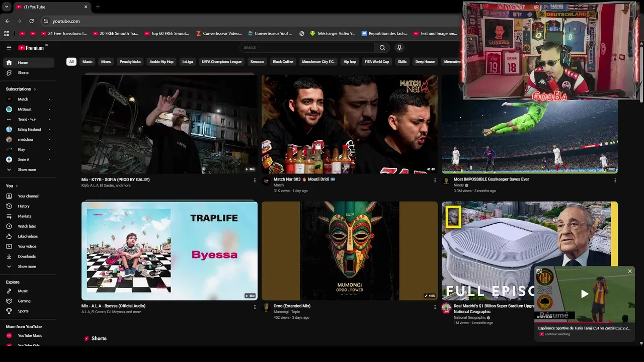Open new browser tab
This screenshot has height=362, width=644.
tap(98, 7)
